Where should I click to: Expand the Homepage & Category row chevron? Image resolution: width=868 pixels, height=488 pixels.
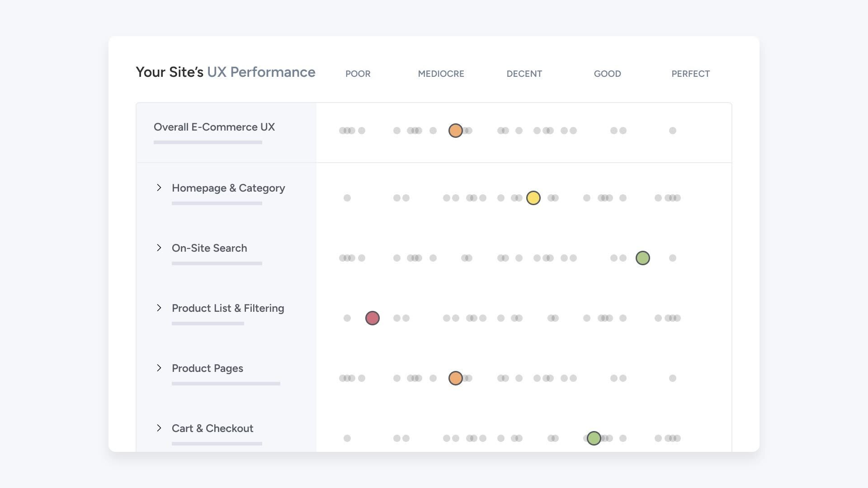159,188
